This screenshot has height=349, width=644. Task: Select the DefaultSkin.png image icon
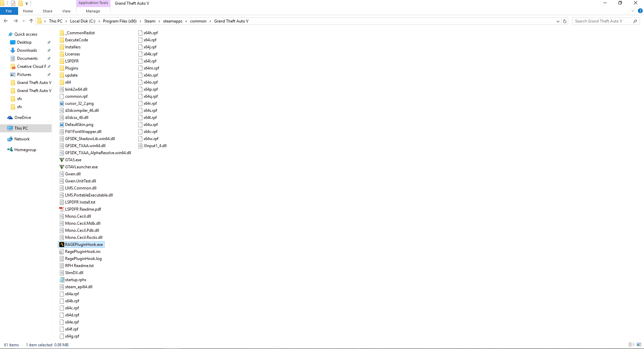pyautogui.click(x=62, y=125)
